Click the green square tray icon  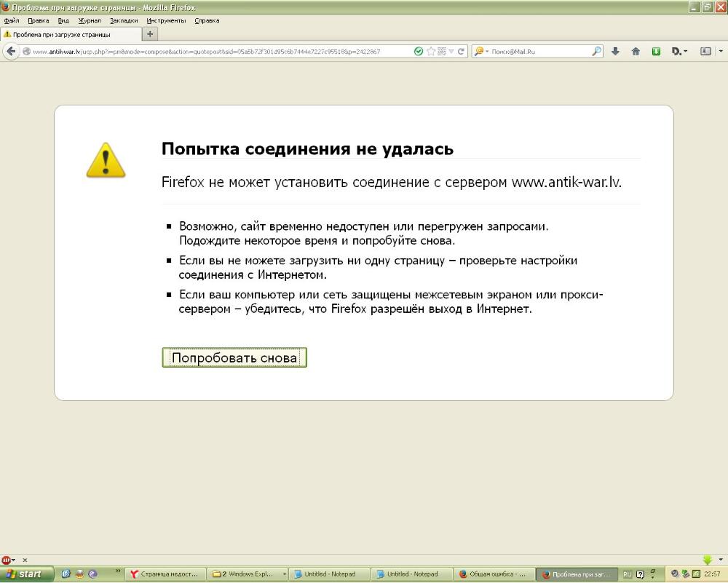click(696, 574)
